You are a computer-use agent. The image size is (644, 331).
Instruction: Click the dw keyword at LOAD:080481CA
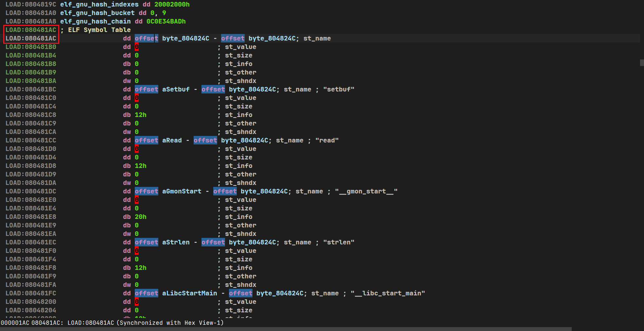pos(127,132)
